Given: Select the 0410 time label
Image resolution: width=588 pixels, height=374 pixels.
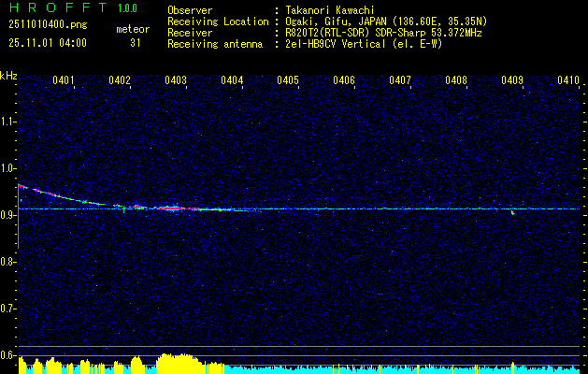Looking at the screenshot, I should click(567, 81).
